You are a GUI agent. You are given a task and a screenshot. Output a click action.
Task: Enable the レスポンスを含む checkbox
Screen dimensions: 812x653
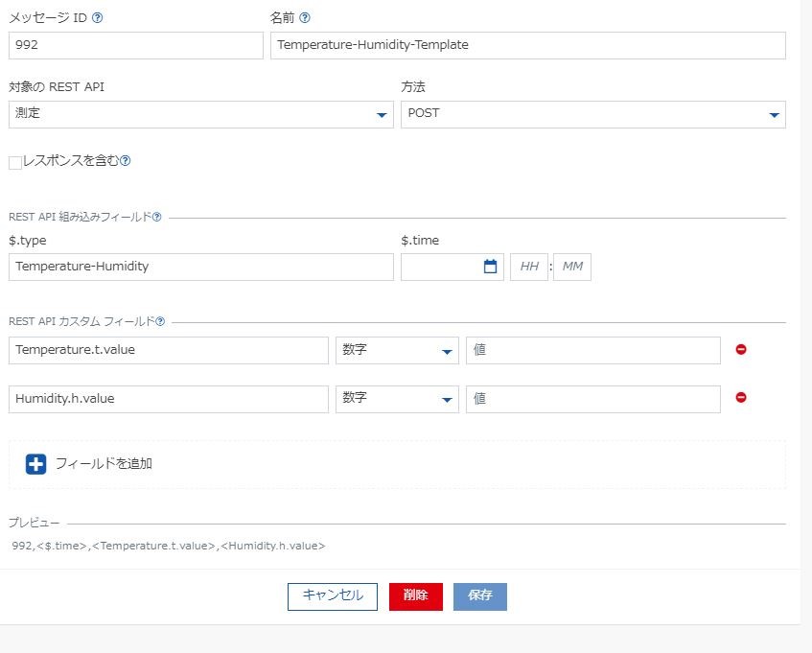(15, 163)
